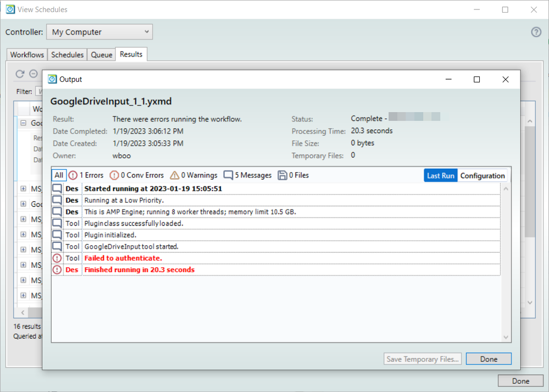Show All log entries
The image size is (549, 392).
click(x=59, y=175)
